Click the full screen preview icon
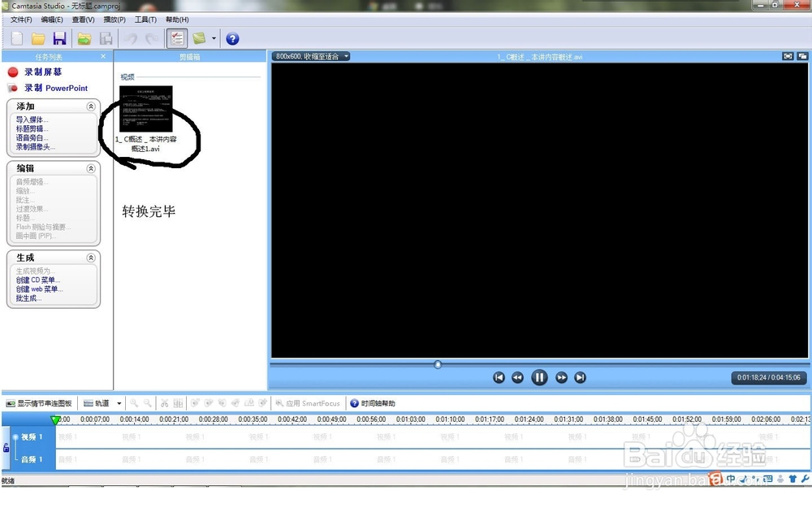Image resolution: width=812 pixels, height=508 pixels. [x=788, y=56]
